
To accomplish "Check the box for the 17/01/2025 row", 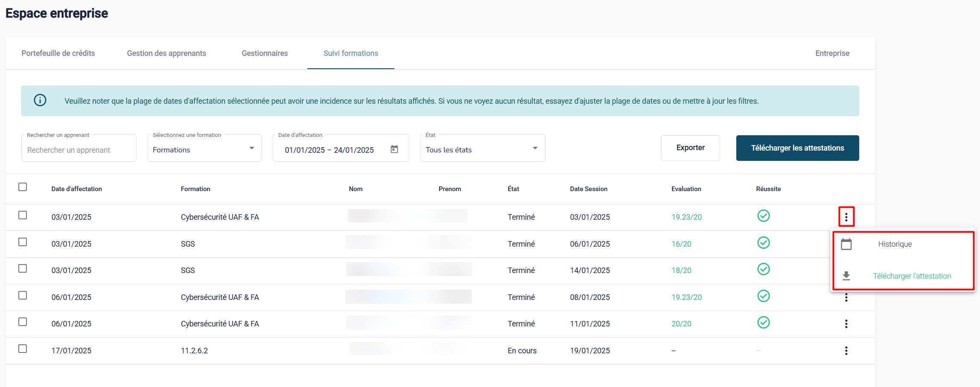I will tap(23, 349).
